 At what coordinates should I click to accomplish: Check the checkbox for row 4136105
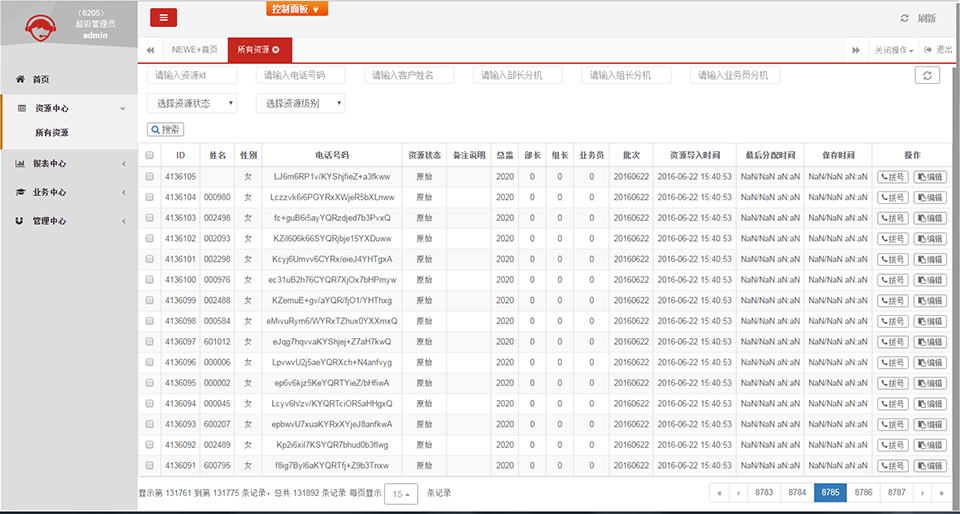(149, 176)
